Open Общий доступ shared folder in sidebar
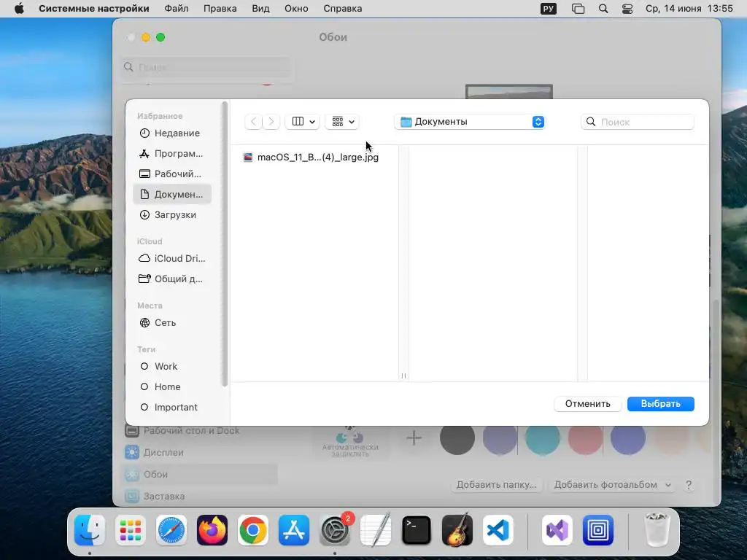 (x=172, y=279)
